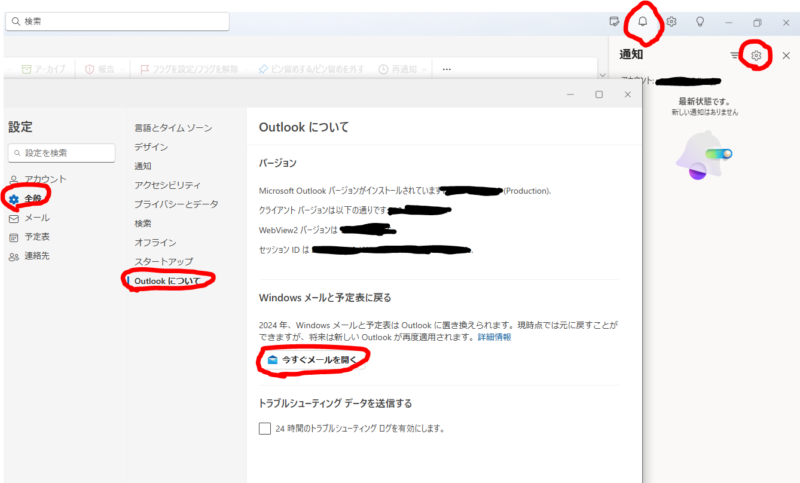Click 最新状態です。 text in 通知 pane

(x=704, y=101)
